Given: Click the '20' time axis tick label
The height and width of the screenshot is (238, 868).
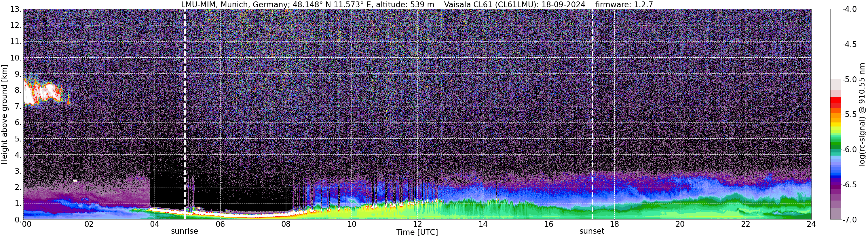Looking at the screenshot, I should coord(680,224).
